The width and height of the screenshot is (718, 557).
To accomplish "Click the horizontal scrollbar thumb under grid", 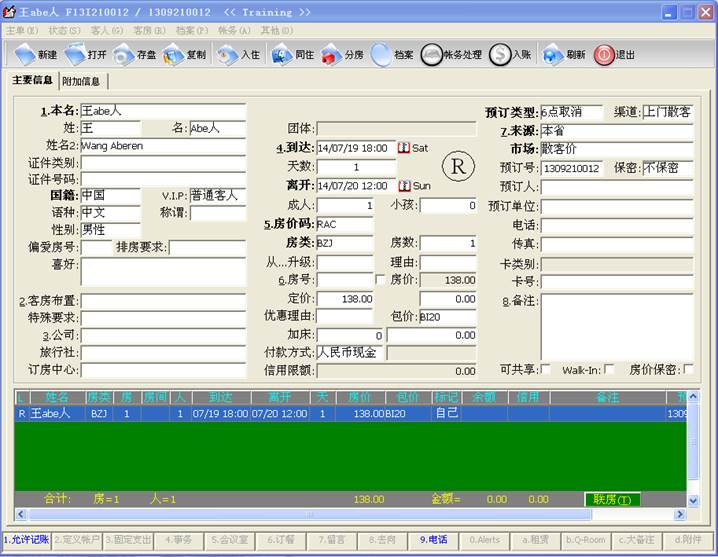I will point(310,514).
